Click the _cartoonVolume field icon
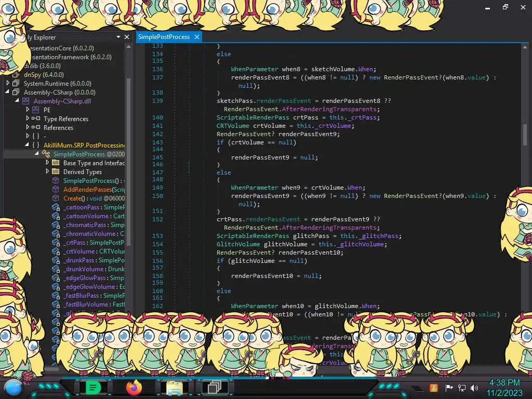The width and height of the screenshot is (532, 399). pyautogui.click(x=56, y=216)
